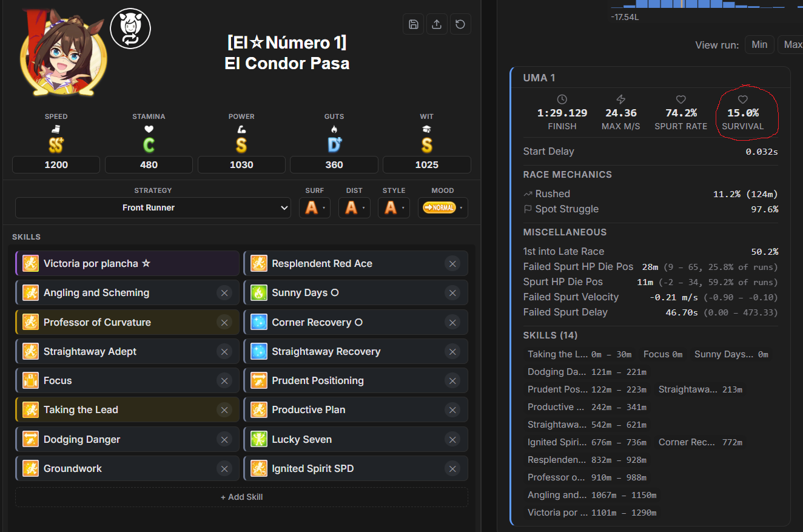Click the save icon above character name
The width and height of the screenshot is (803, 532).
click(414, 24)
